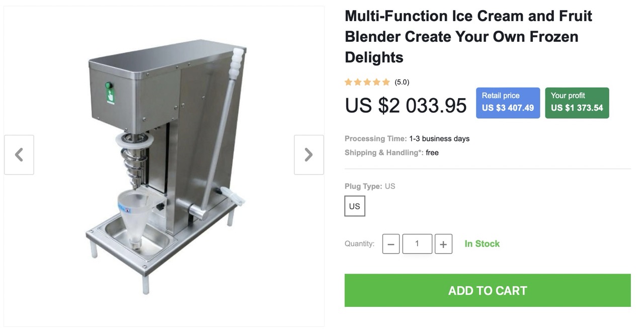Click the Plug Type label
This screenshot has width=644, height=329.
pos(363,186)
